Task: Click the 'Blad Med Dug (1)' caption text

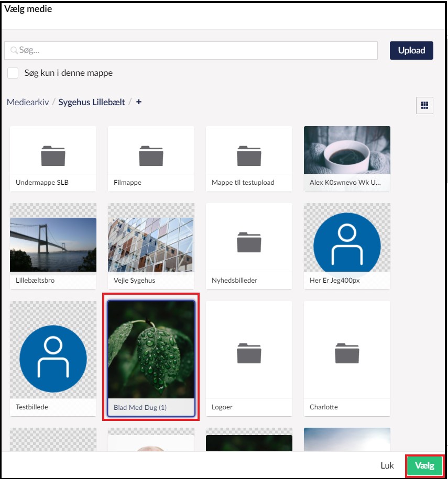Action: 140,407
